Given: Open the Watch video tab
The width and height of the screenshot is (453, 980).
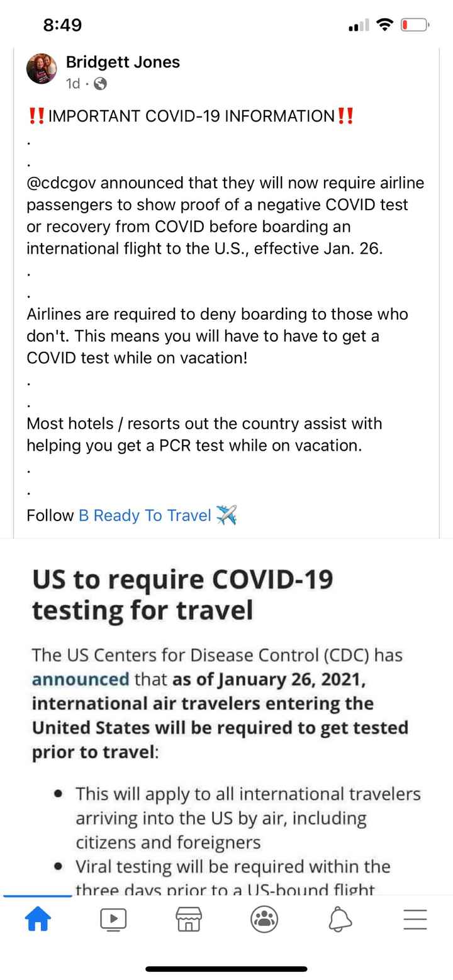Looking at the screenshot, I should tap(113, 920).
